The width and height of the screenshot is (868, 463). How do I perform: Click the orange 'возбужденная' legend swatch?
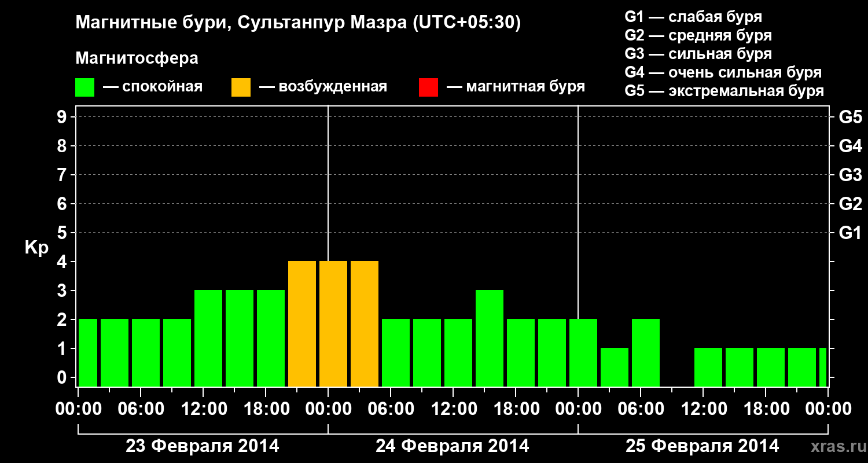241,87
